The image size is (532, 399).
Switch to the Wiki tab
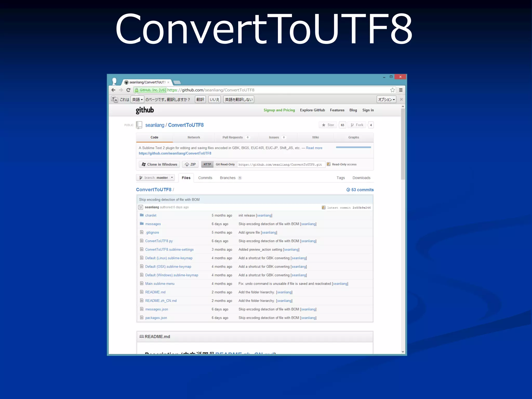tap(315, 137)
